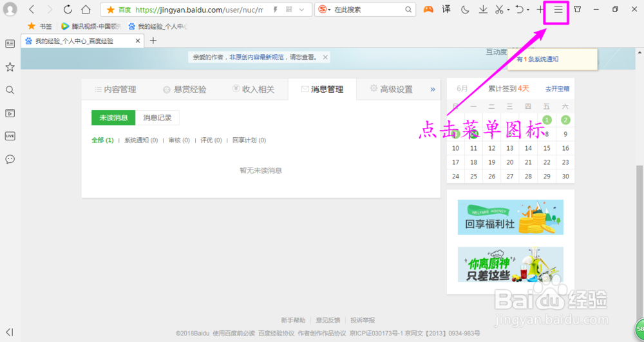The height and width of the screenshot is (342, 644).
Task: Open the sidebar video icon
Action: (x=10, y=113)
